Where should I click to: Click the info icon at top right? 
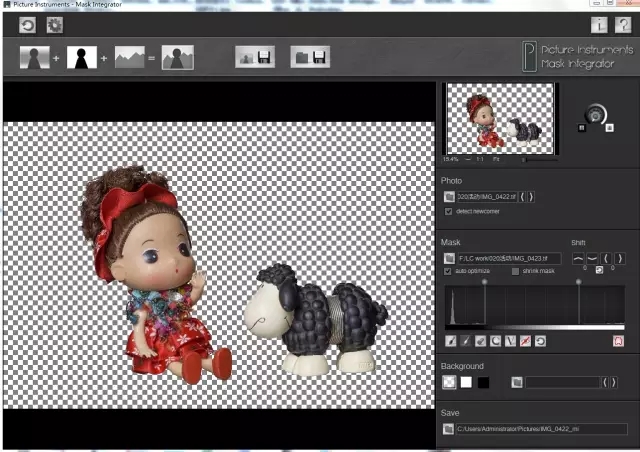[x=599, y=25]
